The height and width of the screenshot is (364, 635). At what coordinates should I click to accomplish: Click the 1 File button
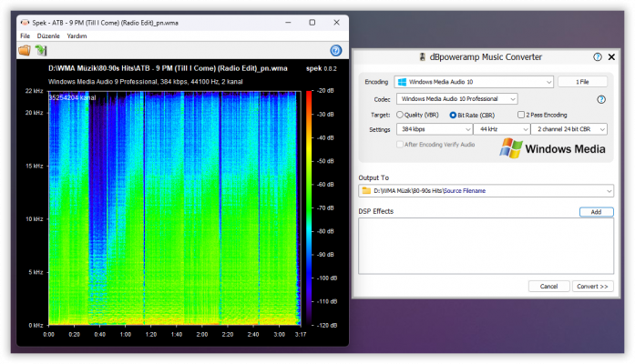[582, 82]
